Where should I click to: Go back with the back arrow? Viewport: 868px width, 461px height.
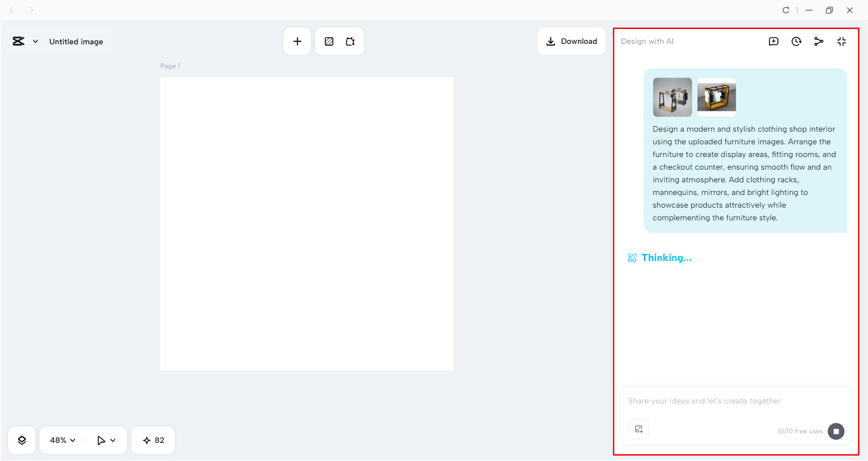(x=12, y=10)
